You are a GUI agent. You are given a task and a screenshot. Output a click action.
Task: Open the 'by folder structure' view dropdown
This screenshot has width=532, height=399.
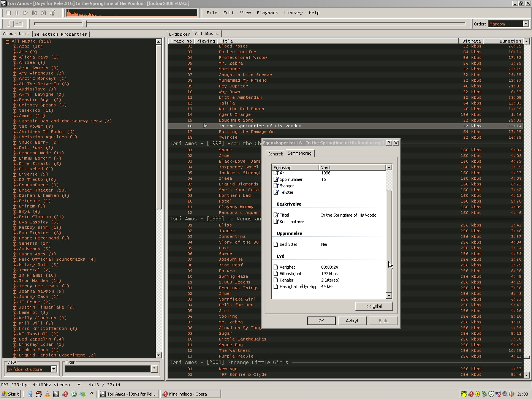(x=54, y=369)
